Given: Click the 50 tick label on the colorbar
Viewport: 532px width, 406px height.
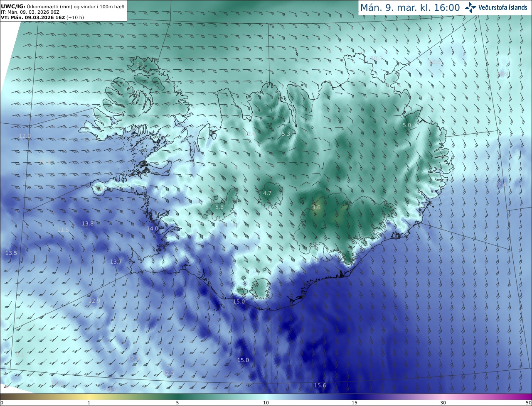Looking at the screenshot, I should (x=528, y=403).
